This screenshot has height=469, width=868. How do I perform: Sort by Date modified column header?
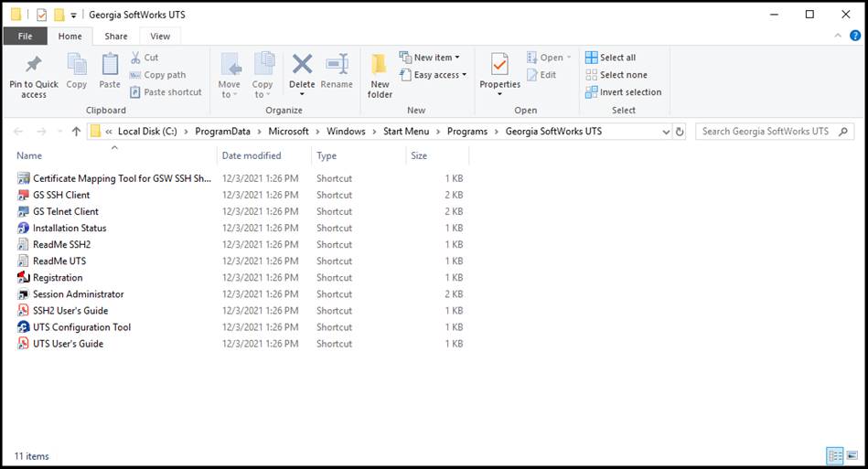pos(264,155)
